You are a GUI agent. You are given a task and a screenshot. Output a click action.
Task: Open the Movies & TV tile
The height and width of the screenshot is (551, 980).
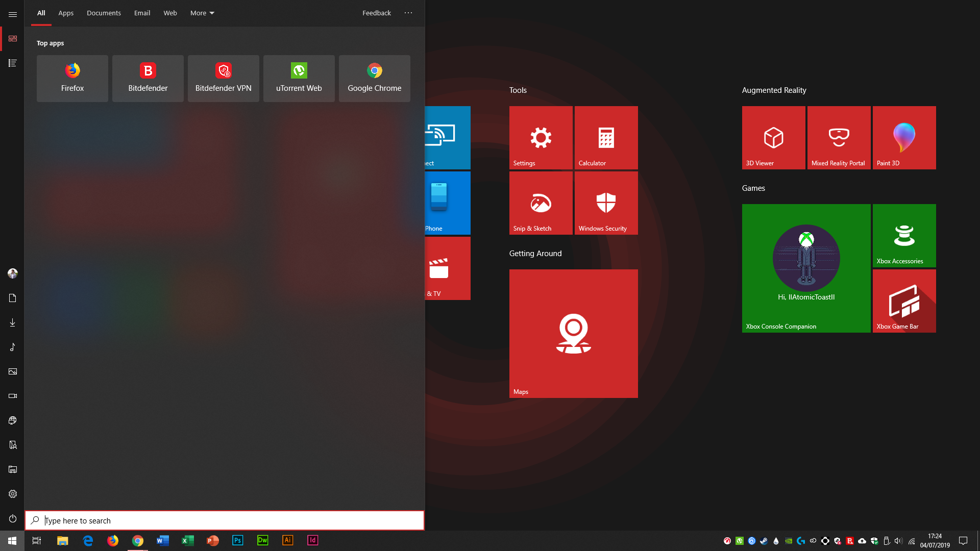pos(448,268)
